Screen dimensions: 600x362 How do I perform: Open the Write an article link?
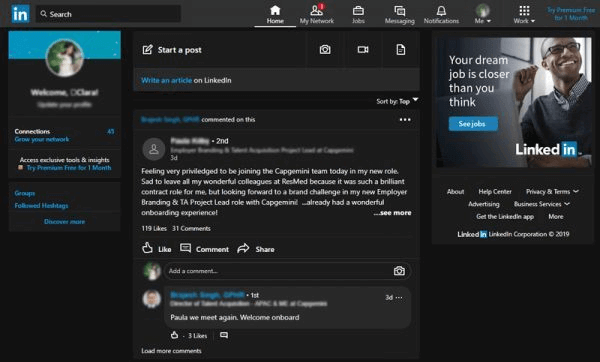pos(166,80)
